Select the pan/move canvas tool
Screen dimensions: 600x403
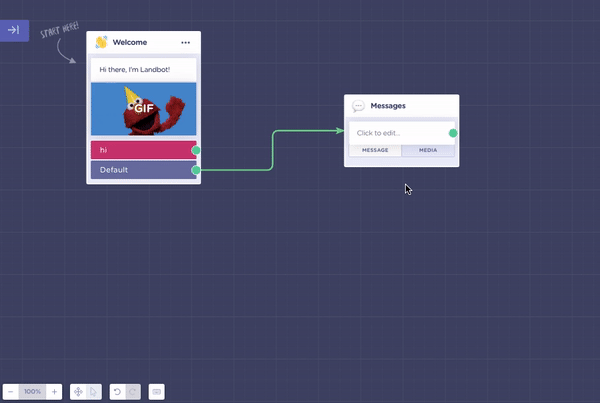coord(78,392)
